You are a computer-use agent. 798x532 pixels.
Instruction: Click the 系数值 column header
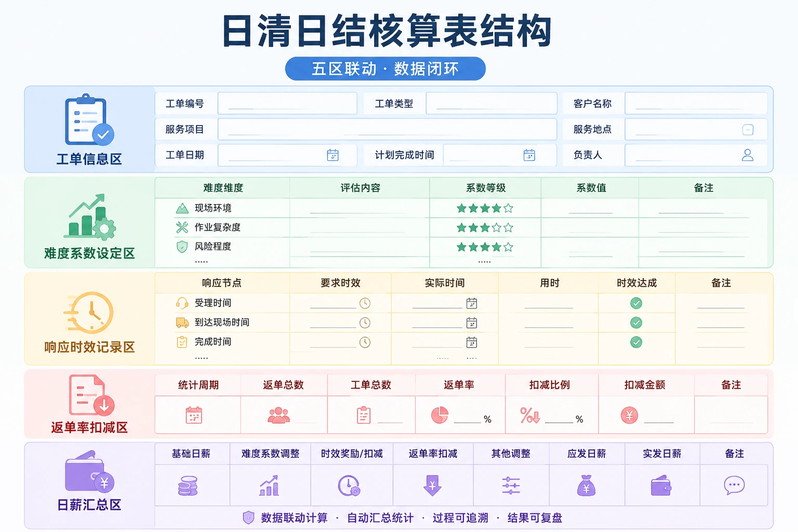click(x=591, y=188)
